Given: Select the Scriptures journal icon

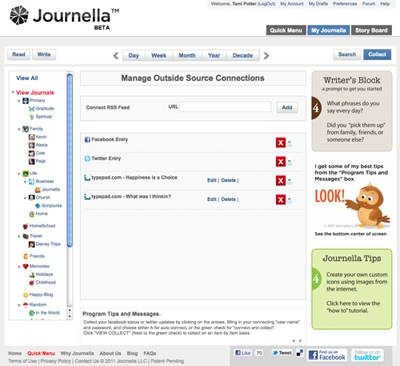Looking at the screenshot, I should click(x=38, y=206).
